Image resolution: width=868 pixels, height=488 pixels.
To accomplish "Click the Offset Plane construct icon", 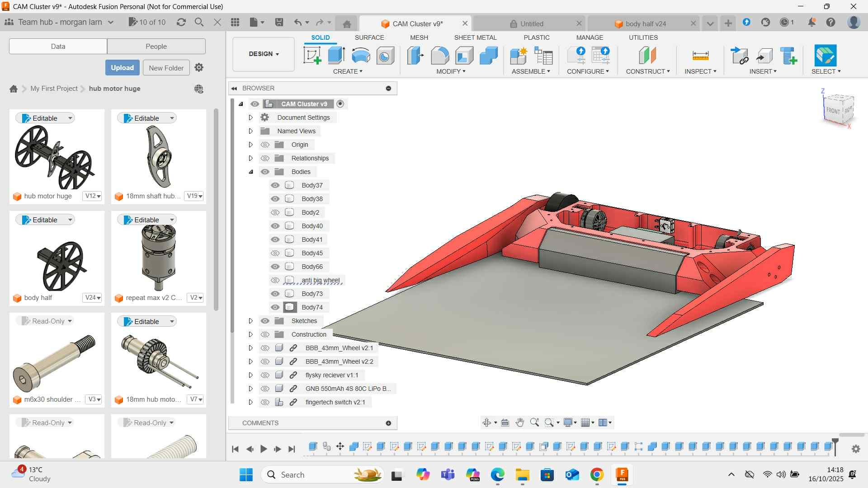I will pos(647,56).
